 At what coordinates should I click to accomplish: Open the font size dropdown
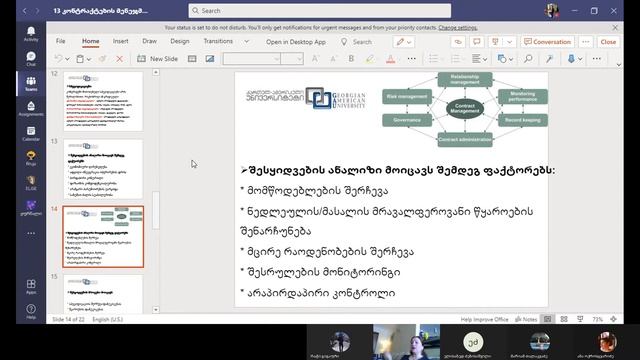pyautogui.click(x=292, y=59)
